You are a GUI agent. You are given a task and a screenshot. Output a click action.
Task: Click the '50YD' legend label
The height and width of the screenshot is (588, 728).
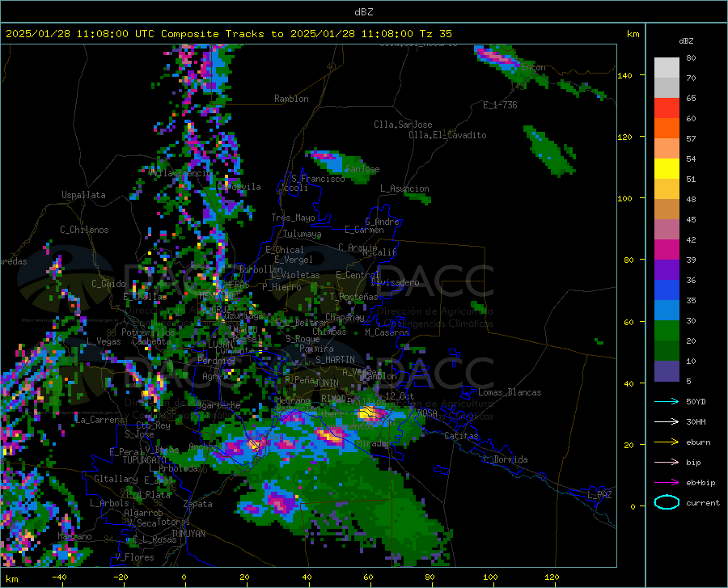696,401
